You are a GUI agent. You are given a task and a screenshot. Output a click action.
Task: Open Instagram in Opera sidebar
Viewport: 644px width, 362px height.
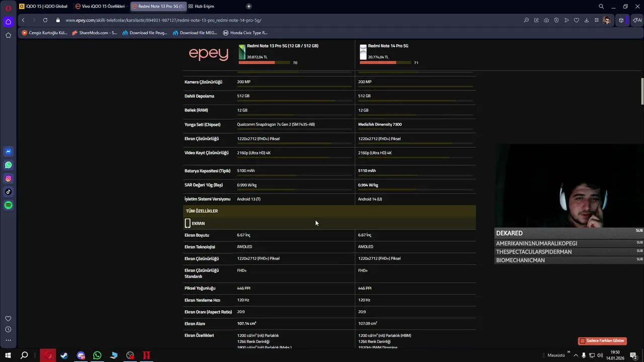point(8,178)
